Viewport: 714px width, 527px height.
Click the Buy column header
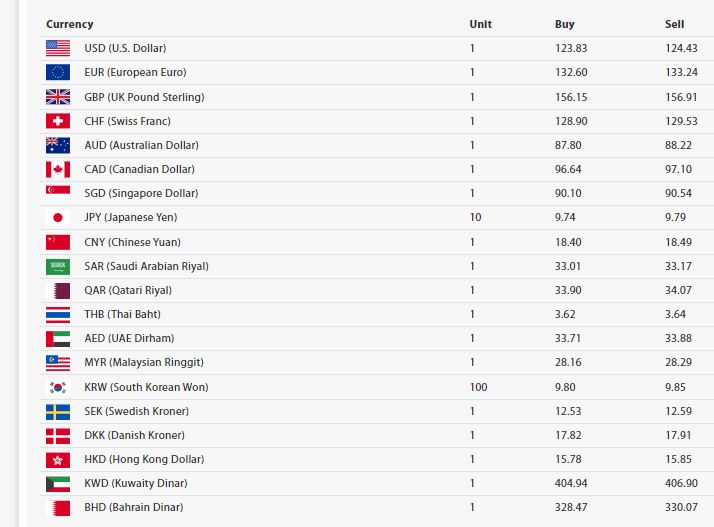pos(565,24)
